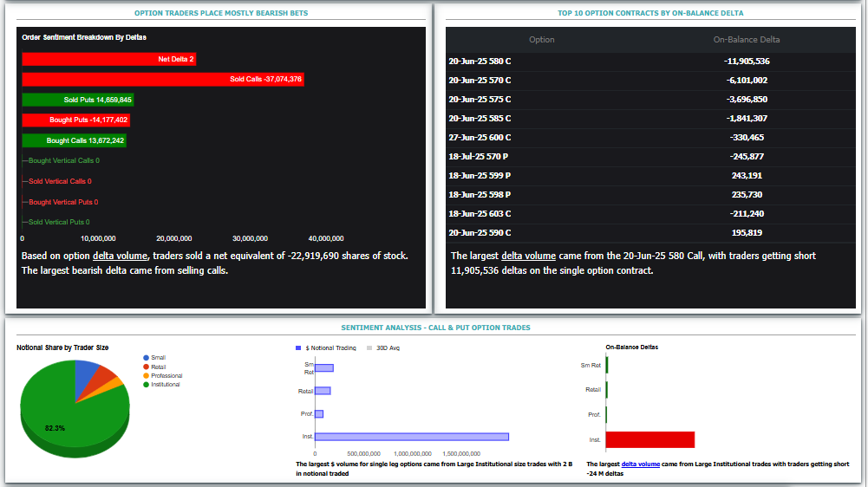Select the Bought Puts -14,177,402 bar

point(75,120)
